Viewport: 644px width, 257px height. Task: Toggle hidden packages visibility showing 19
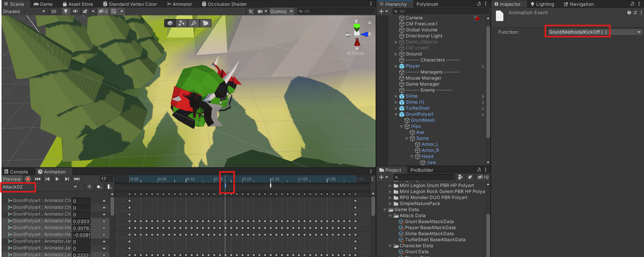(x=483, y=177)
